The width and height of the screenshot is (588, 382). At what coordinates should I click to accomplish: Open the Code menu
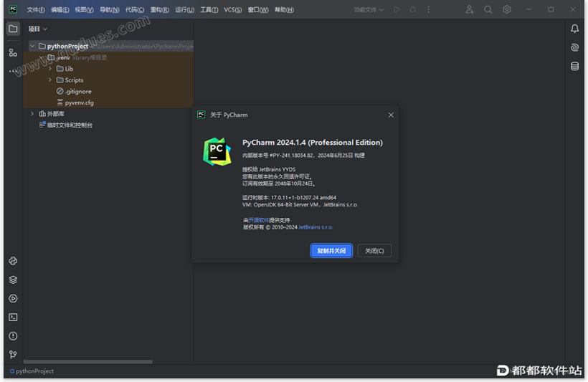tap(135, 10)
